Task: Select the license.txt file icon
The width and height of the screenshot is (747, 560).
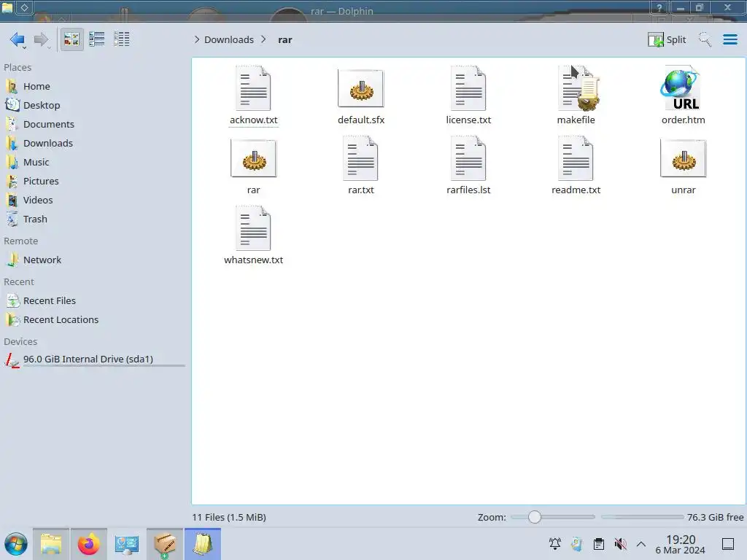Action: pos(468,88)
